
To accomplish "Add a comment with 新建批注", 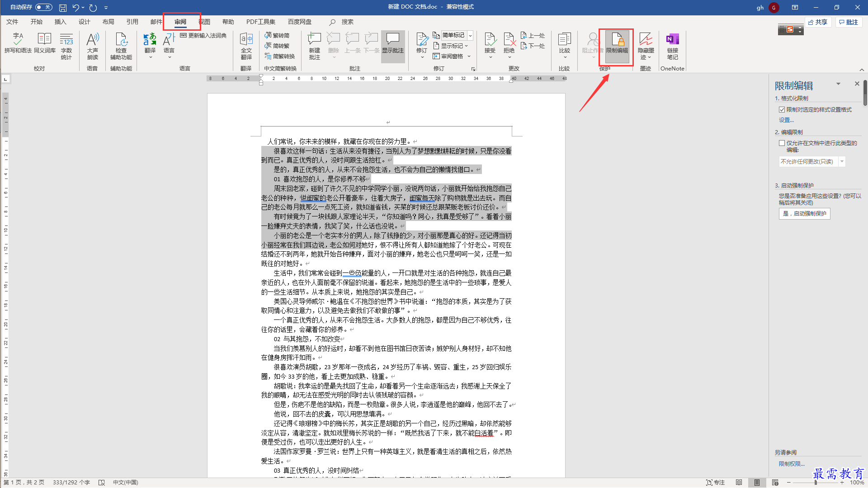I will click(x=315, y=46).
